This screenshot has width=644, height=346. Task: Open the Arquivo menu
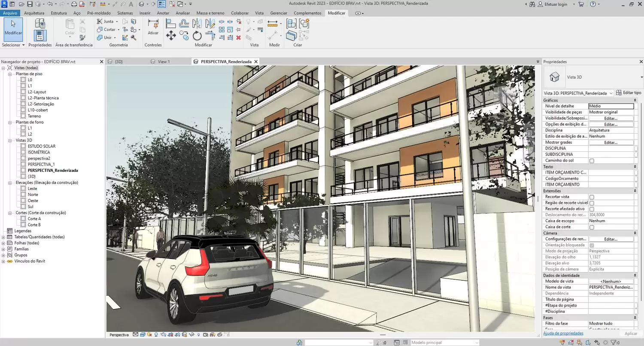coord(10,13)
